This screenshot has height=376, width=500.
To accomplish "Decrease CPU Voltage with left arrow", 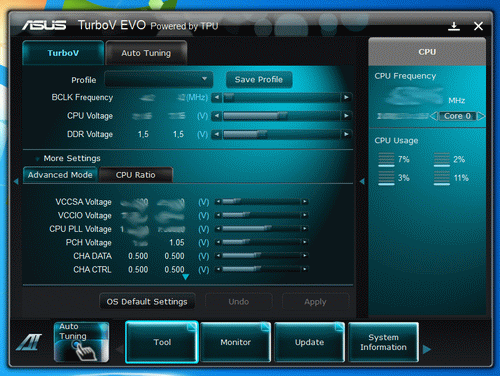I will point(217,116).
